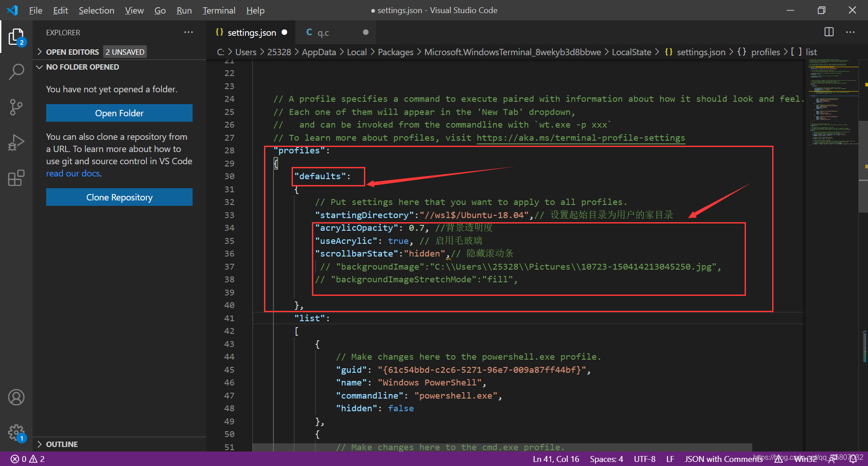Open the Explorer view in activity bar
Viewport: 868px width, 466px height.
pyautogui.click(x=16, y=37)
